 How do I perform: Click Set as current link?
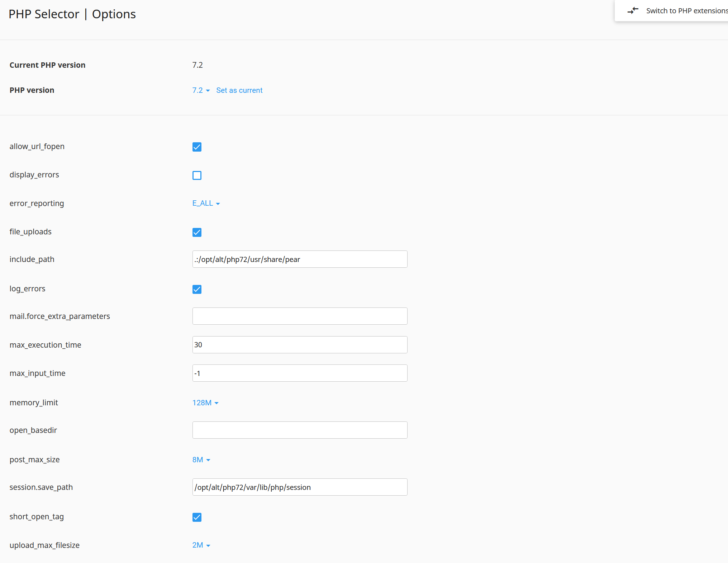coord(239,90)
